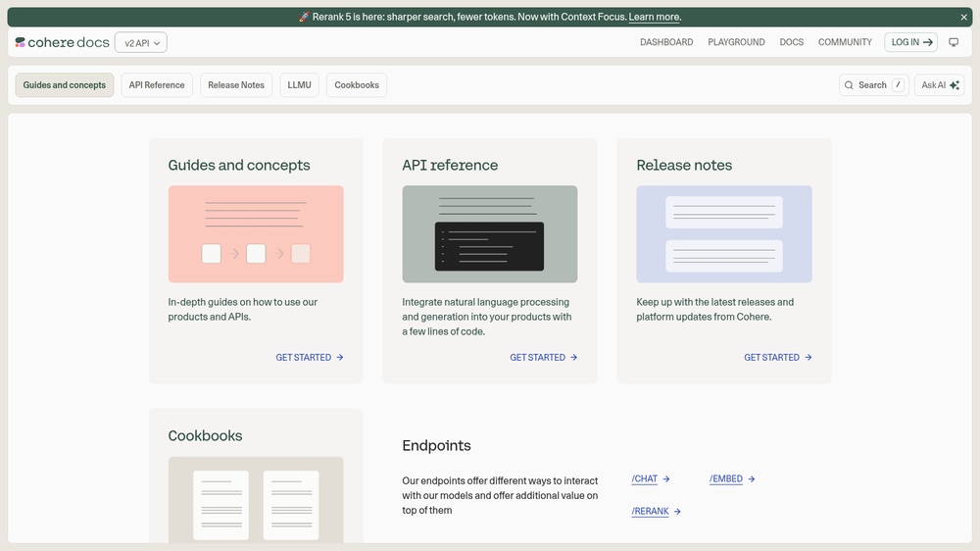Image resolution: width=980 pixels, height=551 pixels.
Task: Open the LLMU tab
Action: click(x=299, y=85)
